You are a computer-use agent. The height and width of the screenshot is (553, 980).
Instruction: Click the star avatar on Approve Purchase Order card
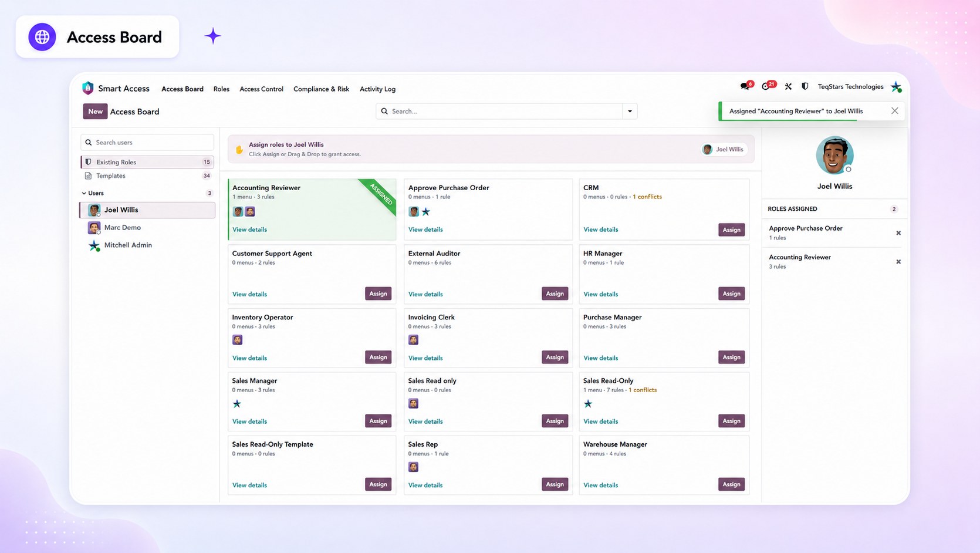coord(426,211)
